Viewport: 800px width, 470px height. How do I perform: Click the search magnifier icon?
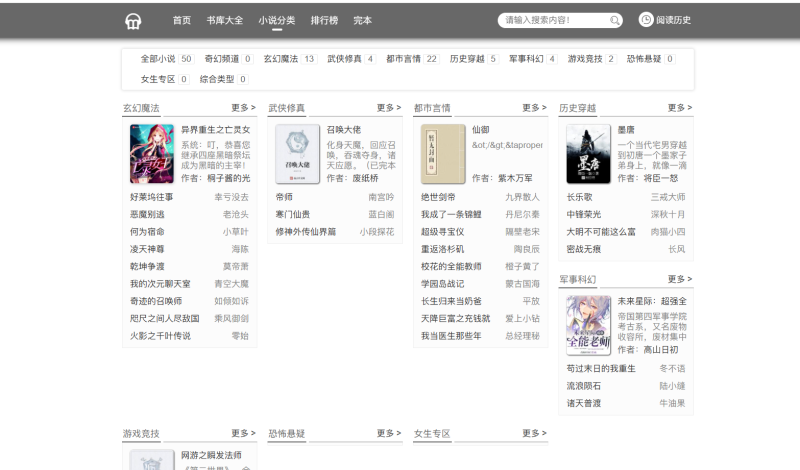(x=615, y=20)
